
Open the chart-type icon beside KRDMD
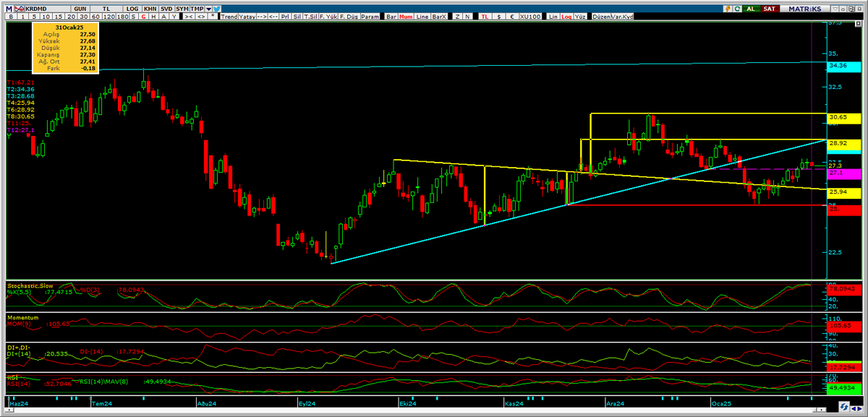pos(20,9)
